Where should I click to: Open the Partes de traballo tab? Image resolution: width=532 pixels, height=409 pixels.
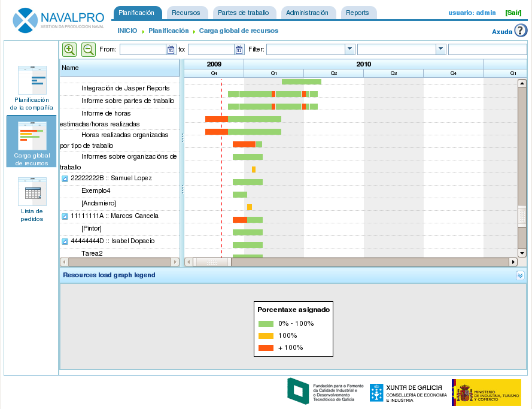(244, 13)
